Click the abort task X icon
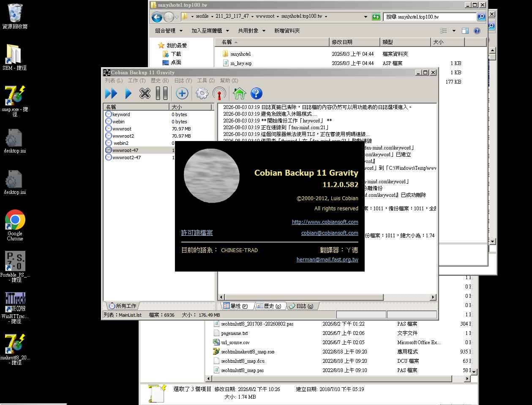Viewport: 532px width, 405px height. coord(145,93)
